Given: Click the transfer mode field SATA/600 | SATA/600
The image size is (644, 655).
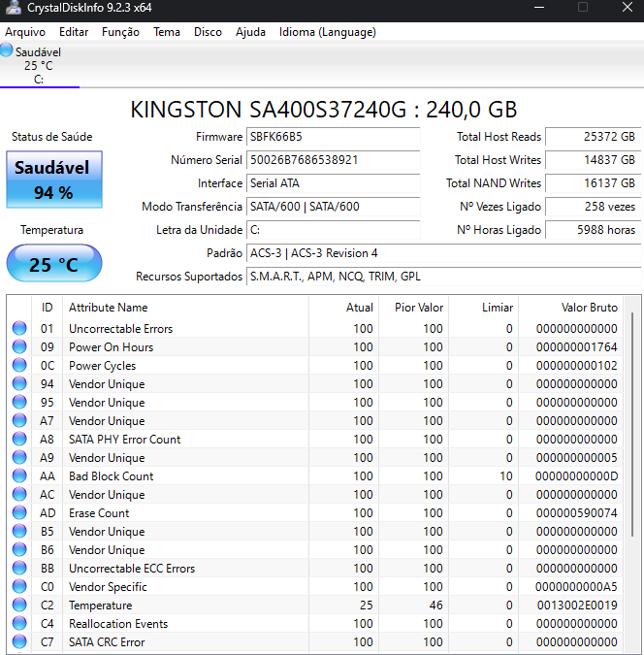Looking at the screenshot, I should click(334, 207).
